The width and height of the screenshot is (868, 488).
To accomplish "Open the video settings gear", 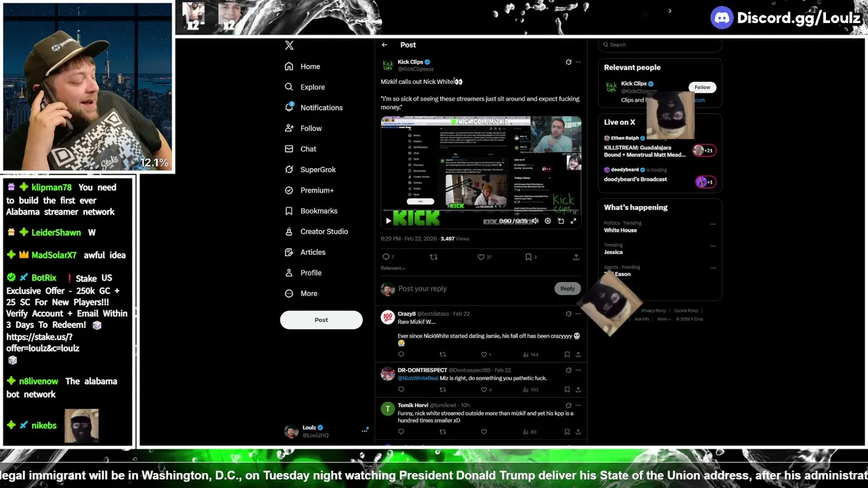I will click(547, 221).
